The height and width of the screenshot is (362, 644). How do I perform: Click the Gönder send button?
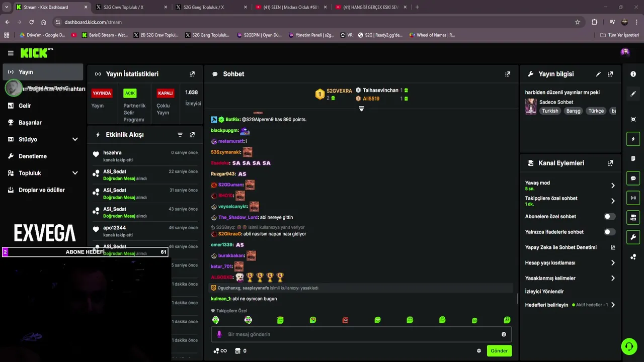pyautogui.click(x=499, y=351)
